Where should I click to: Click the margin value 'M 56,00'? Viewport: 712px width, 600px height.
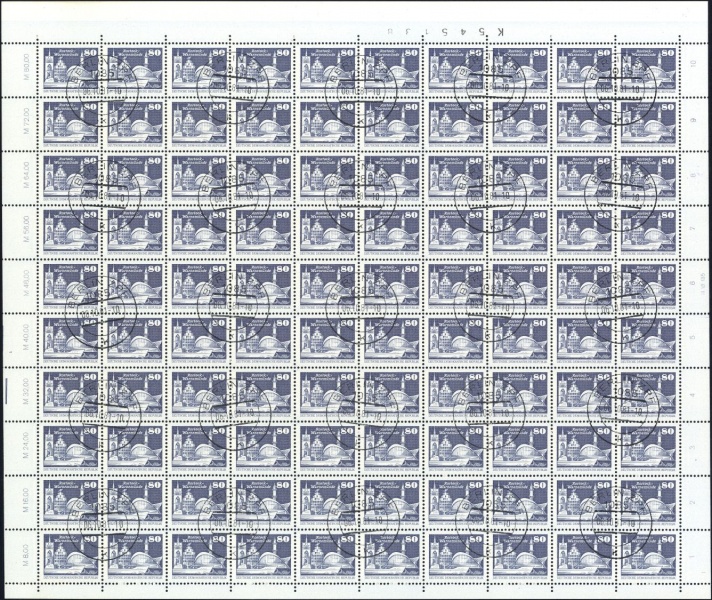pyautogui.click(x=26, y=228)
